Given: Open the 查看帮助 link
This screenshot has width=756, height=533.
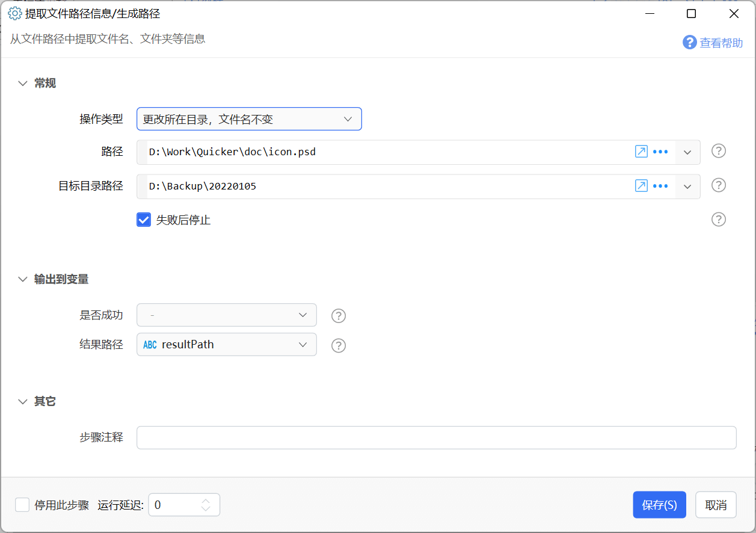Looking at the screenshot, I should tap(713, 43).
